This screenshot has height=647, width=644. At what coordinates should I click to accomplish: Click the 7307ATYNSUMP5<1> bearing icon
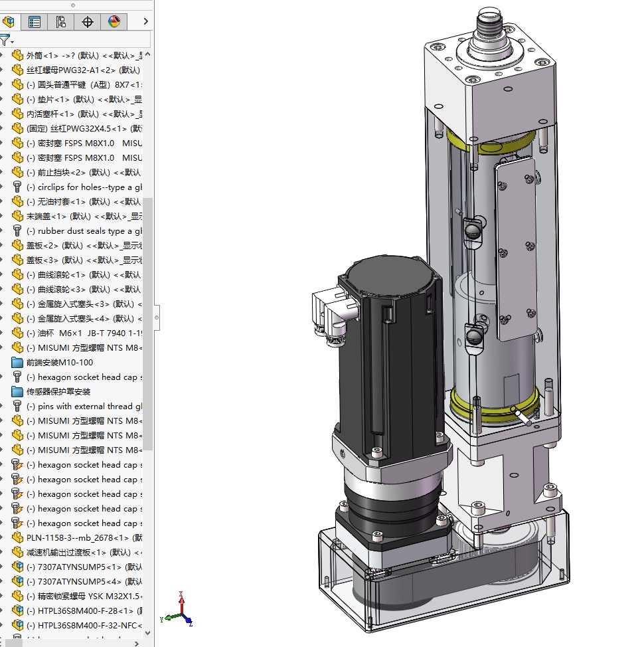(x=17, y=567)
